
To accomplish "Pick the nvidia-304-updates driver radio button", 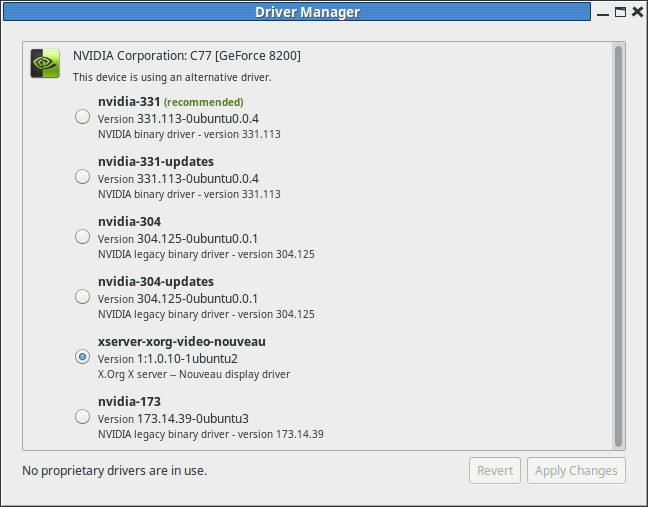I will (x=83, y=296).
